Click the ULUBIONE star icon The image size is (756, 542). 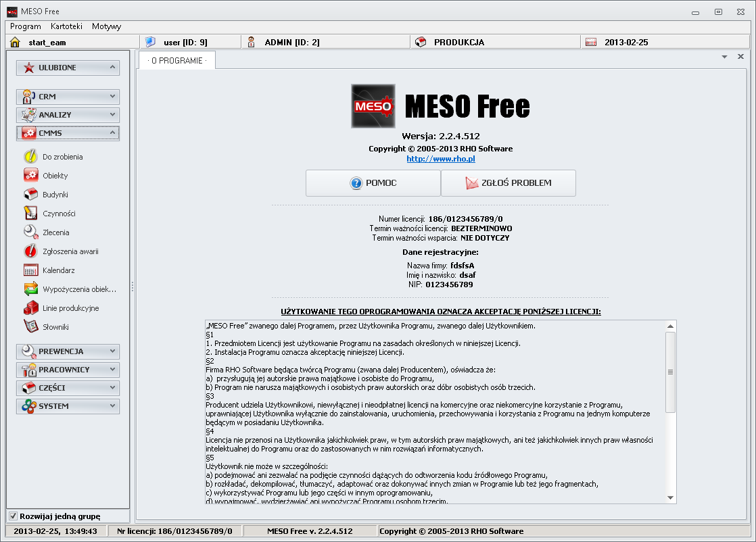29,68
